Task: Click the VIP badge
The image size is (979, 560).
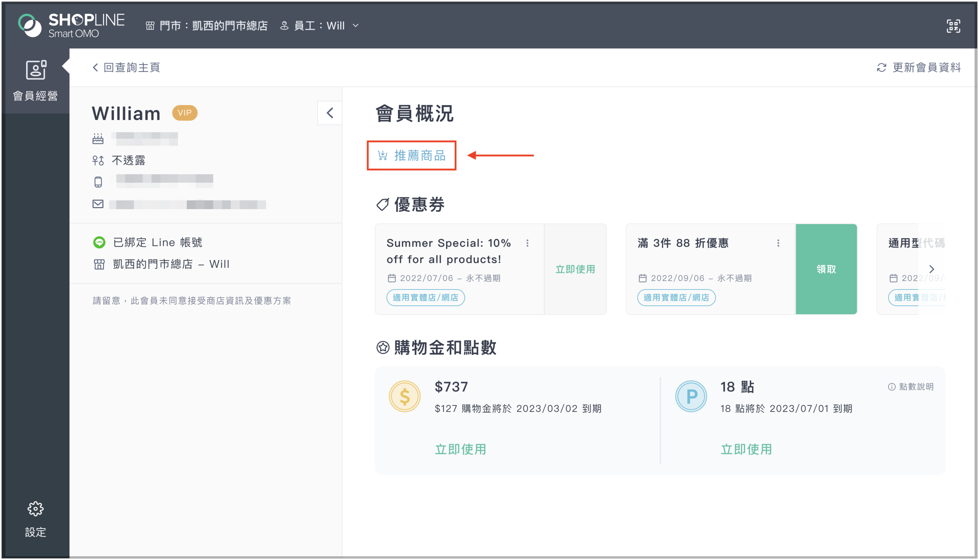Action: (x=185, y=113)
